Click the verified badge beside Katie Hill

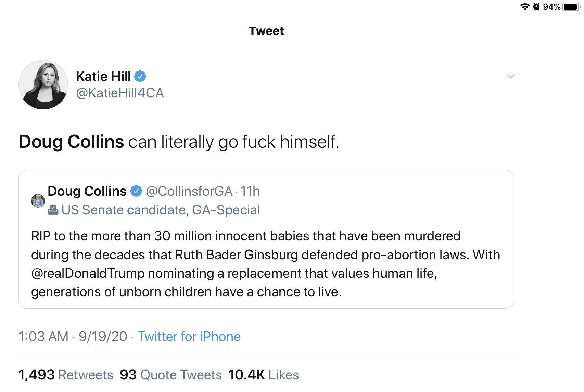(x=140, y=76)
